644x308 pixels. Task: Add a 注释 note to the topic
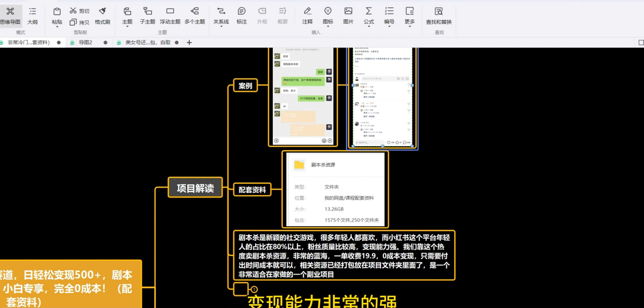[307, 15]
